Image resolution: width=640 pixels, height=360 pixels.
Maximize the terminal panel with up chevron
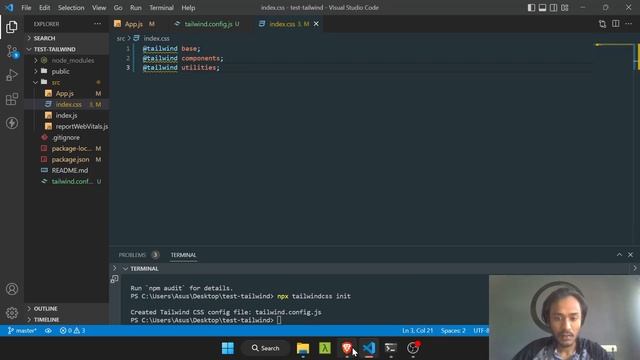619,255
